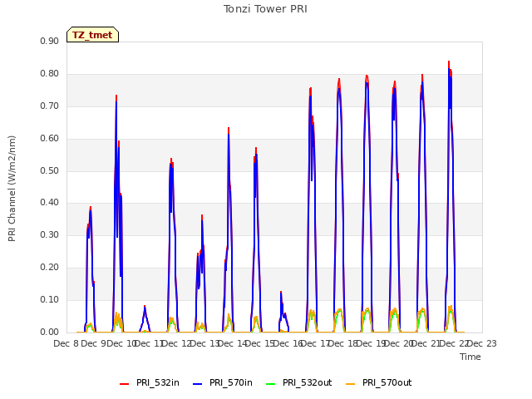Click the 0.00 y-axis tick label
Image resolution: width=532 pixels, height=399 pixels.
coord(50,332)
